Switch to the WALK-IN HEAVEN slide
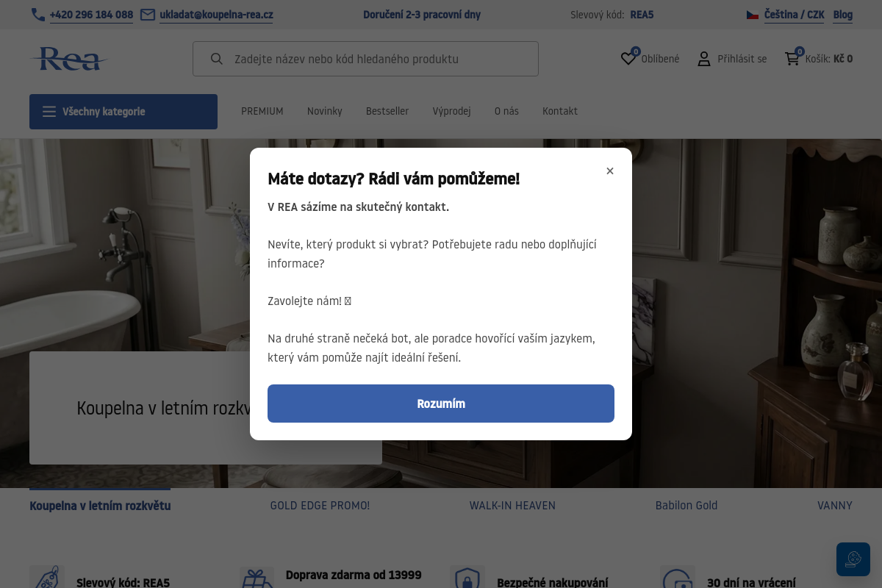 [x=512, y=506]
